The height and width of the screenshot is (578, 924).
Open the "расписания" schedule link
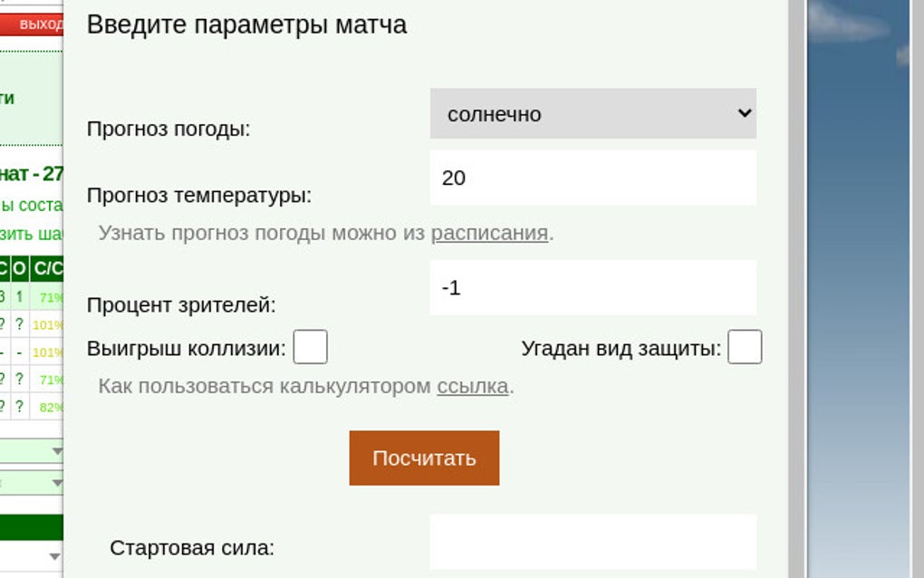489,232
